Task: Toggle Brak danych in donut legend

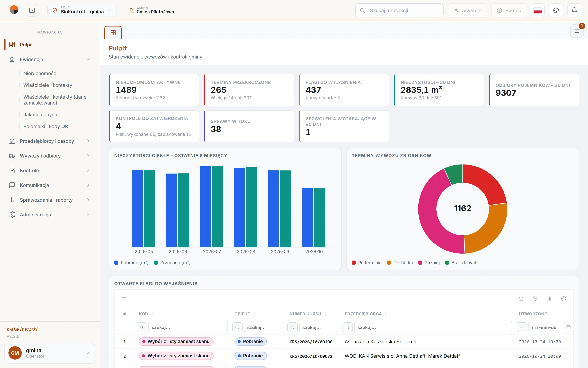Action: (461, 263)
